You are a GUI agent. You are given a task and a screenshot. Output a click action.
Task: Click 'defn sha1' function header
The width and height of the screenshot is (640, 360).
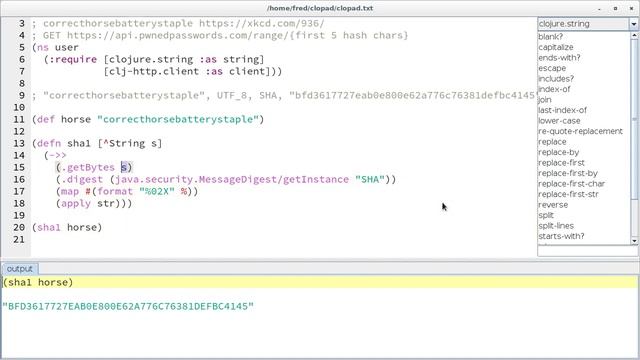(97, 144)
